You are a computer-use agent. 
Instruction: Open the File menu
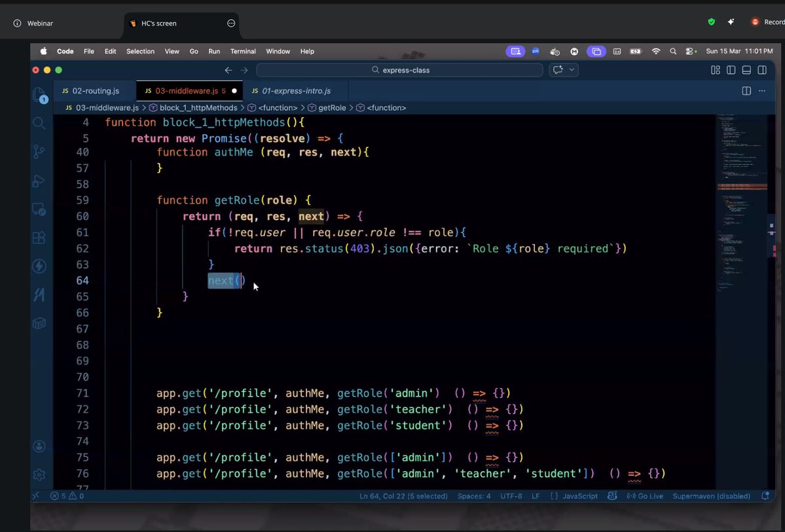[88, 51]
